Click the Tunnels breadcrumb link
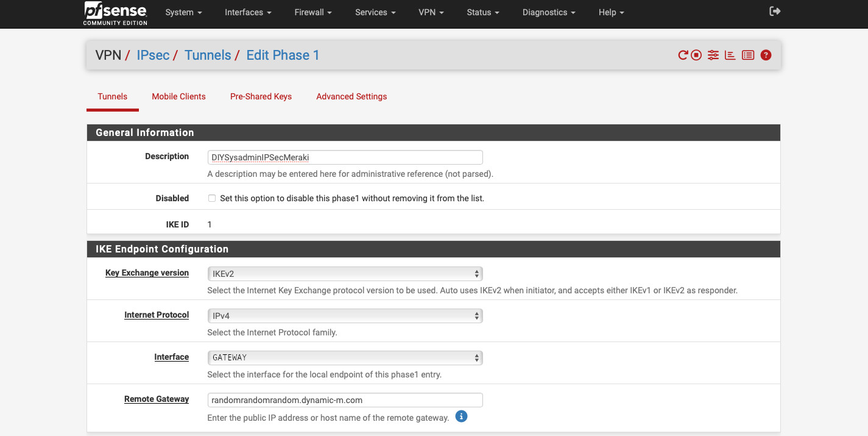868x436 pixels. 208,55
